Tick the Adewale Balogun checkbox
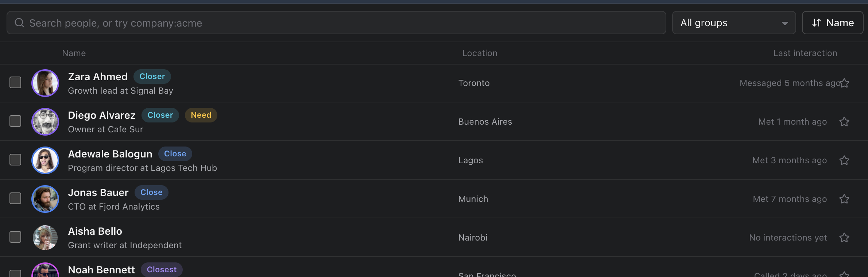Viewport: 868px width, 277px height. tap(15, 160)
